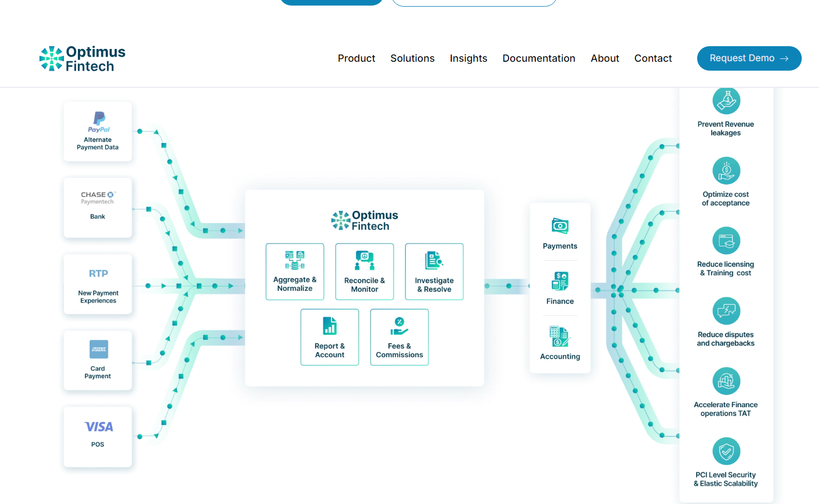This screenshot has height=504, width=819.
Task: Click the 'Aggregate & Normalize' label
Action: point(295,284)
